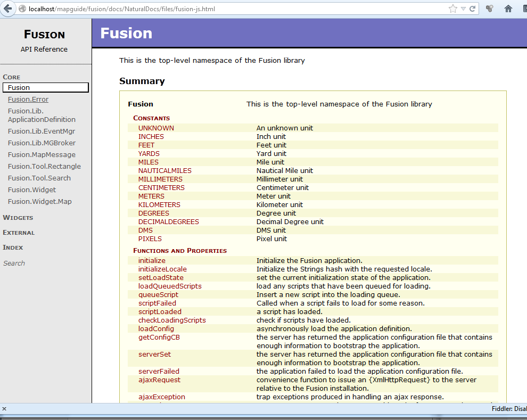Open Fusion.Tool.Search in sidebar

(39, 178)
